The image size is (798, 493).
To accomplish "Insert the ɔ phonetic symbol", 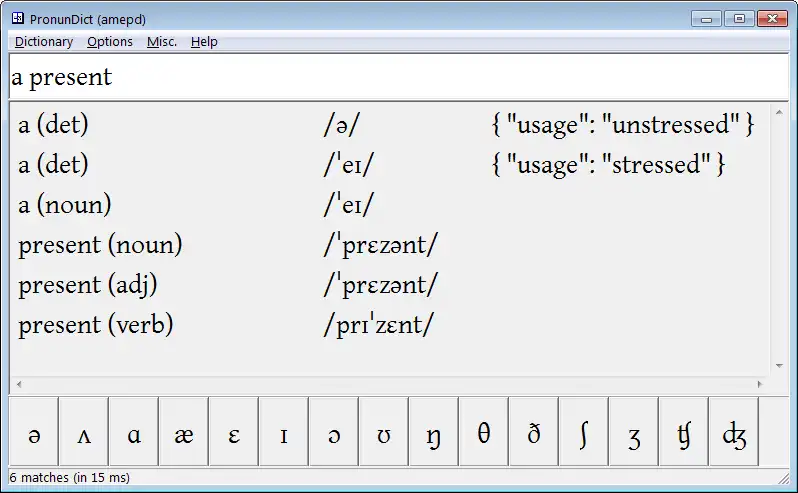I will [x=333, y=432].
